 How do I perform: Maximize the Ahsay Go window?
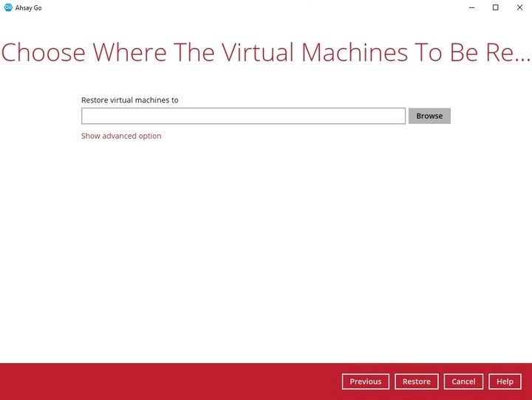pyautogui.click(x=495, y=7)
